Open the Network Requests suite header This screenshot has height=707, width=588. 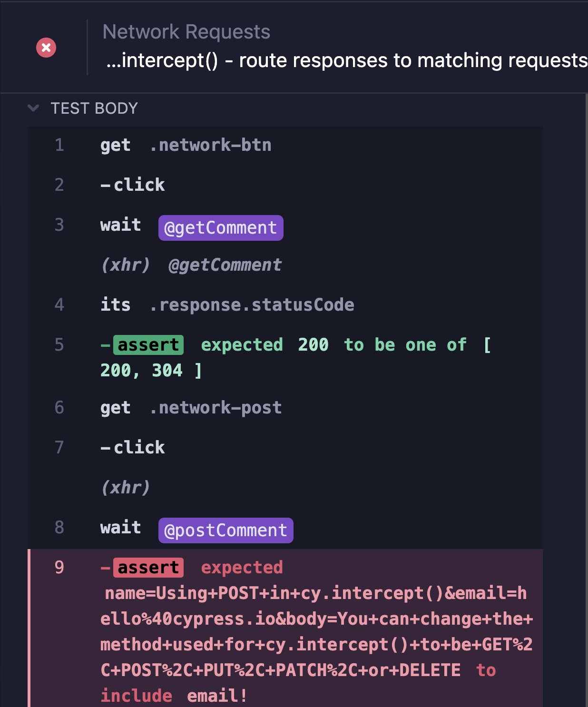186,31
